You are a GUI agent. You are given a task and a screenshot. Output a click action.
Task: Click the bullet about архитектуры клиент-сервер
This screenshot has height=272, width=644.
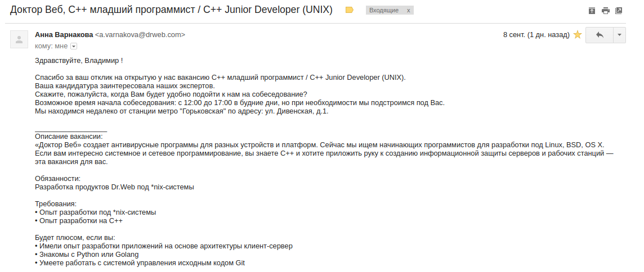point(164,246)
